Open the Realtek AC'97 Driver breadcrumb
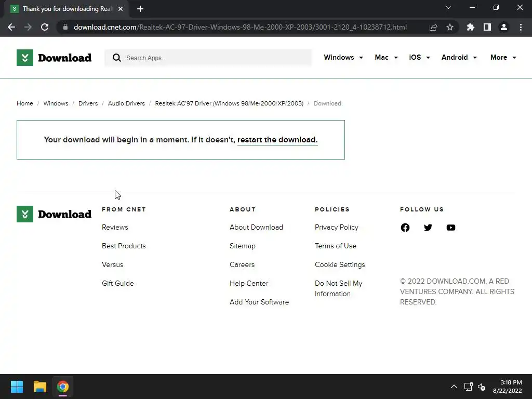 [229, 103]
